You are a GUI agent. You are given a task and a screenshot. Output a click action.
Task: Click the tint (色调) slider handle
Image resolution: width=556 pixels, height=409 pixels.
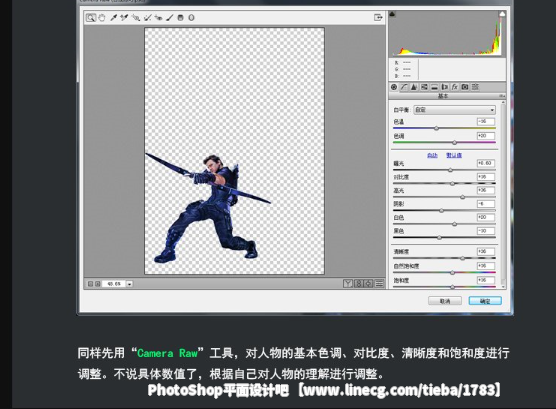[454, 143]
